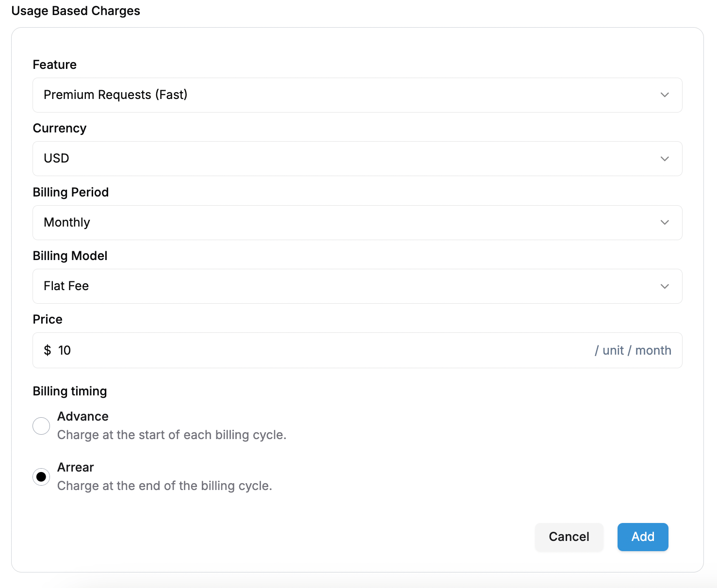Click the Usage Based Charges heading
The width and height of the screenshot is (717, 588).
coord(76,11)
